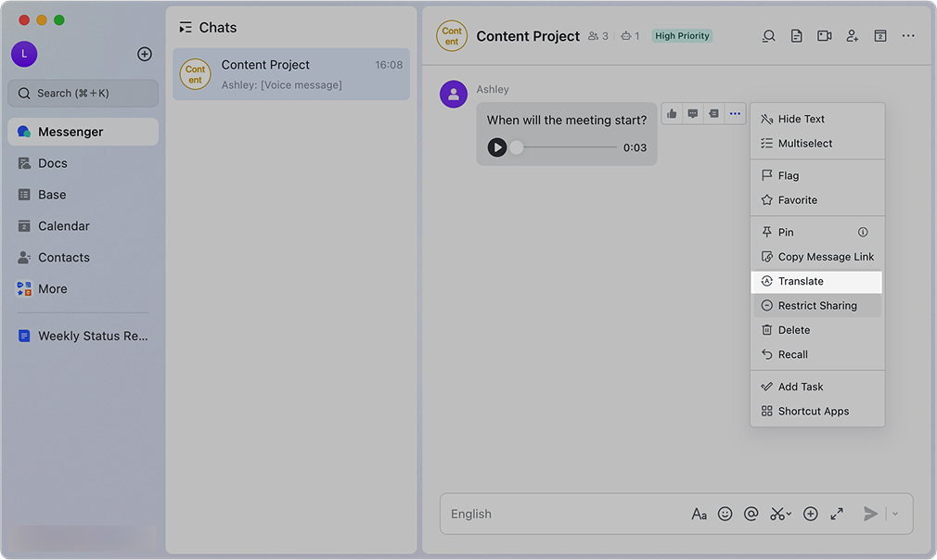Play Ashley's voice message

click(x=497, y=147)
